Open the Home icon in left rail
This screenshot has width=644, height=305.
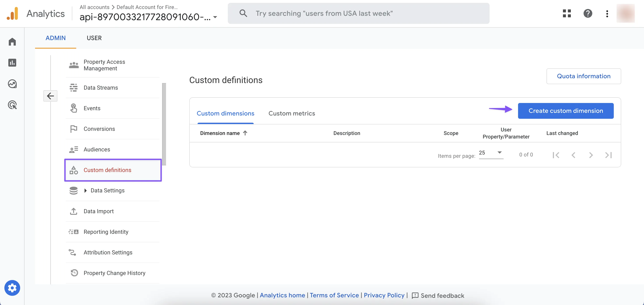(x=12, y=41)
